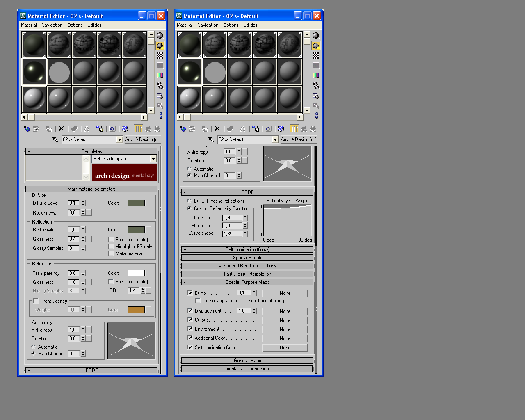The image size is (525, 420).
Task: Pick material with eyedropper in right window
Action: pos(211,139)
